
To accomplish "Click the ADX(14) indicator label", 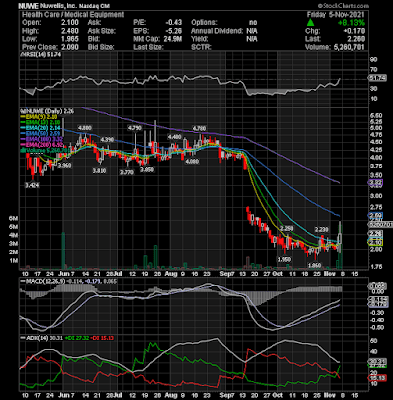I will (35, 338).
